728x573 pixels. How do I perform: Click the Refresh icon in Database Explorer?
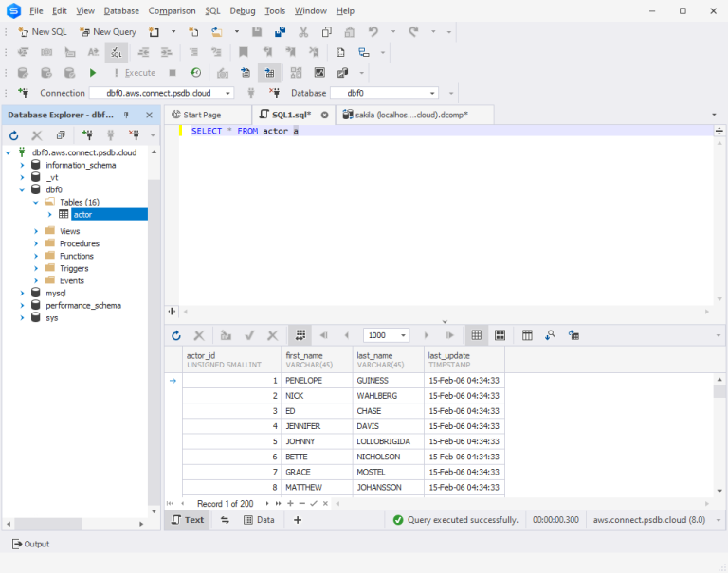point(14,135)
